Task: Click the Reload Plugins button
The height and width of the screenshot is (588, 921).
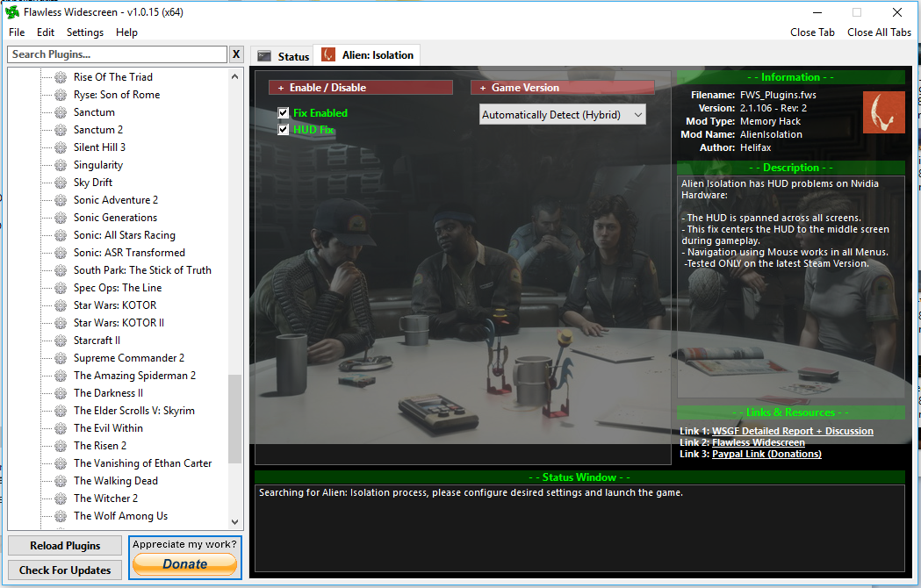Action: [x=65, y=546]
